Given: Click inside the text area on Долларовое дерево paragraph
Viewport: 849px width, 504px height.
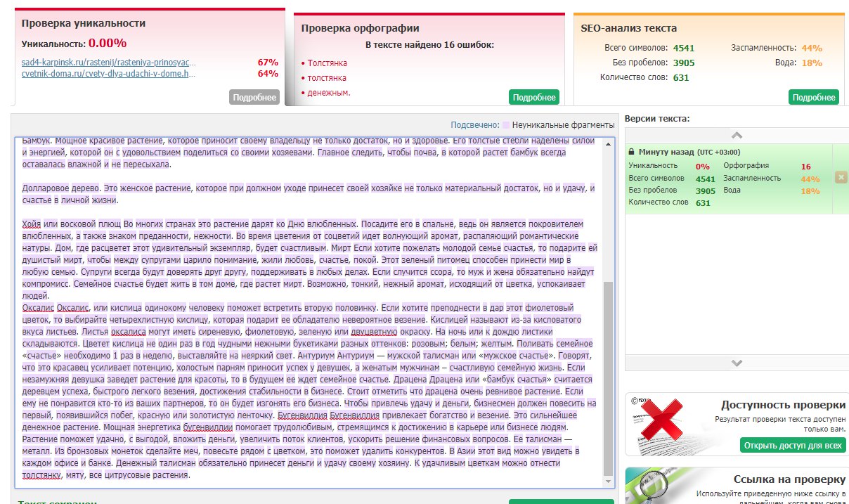Looking at the screenshot, I should 308,194.
